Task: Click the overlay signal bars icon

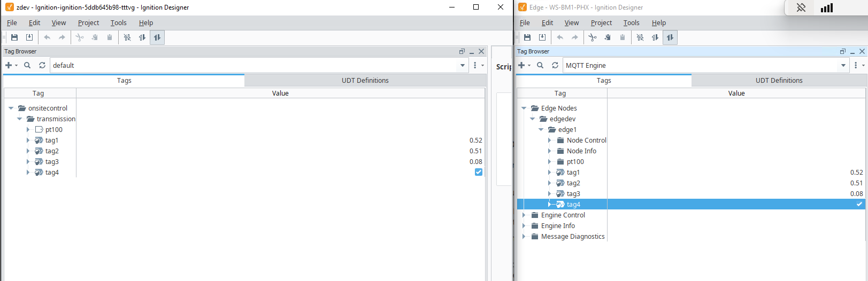Action: (x=827, y=8)
